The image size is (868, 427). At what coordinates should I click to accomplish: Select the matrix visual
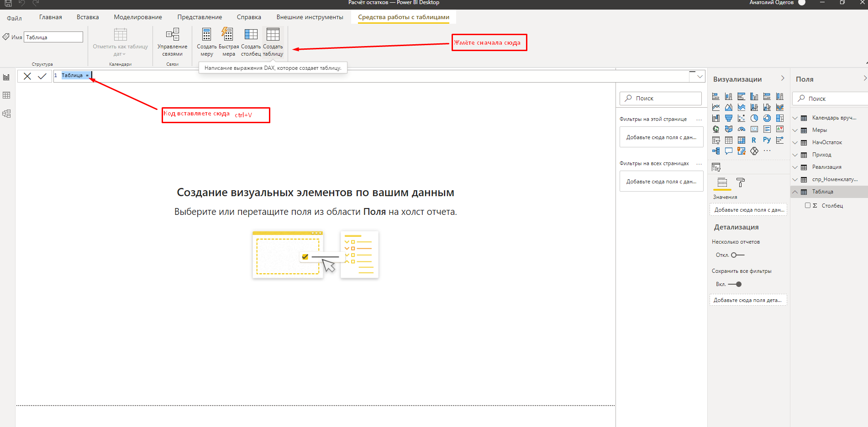(x=742, y=140)
